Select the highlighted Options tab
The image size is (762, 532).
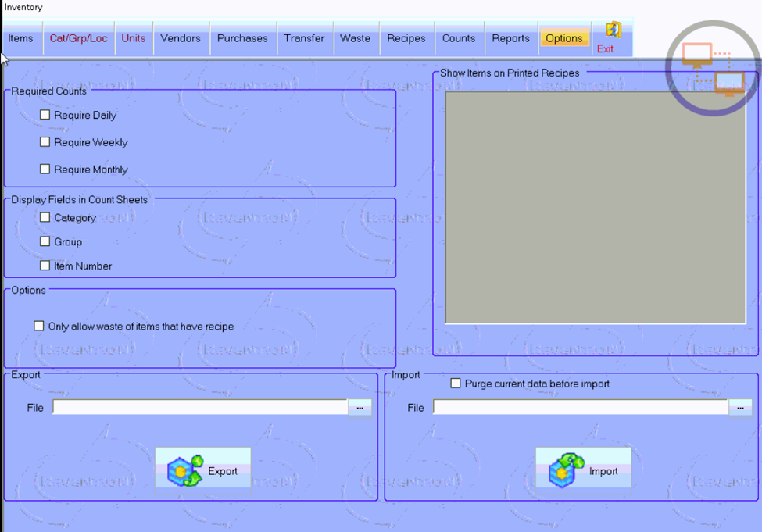pos(564,38)
